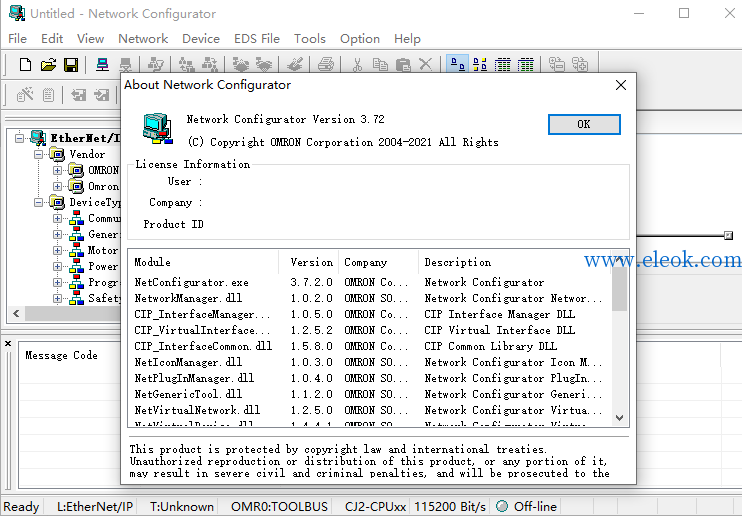Click the Company column header
This screenshot has width=742, height=516.
click(x=378, y=262)
